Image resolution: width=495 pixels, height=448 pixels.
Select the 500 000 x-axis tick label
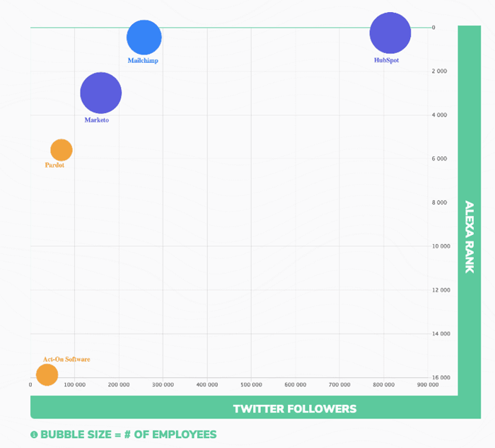(251, 385)
